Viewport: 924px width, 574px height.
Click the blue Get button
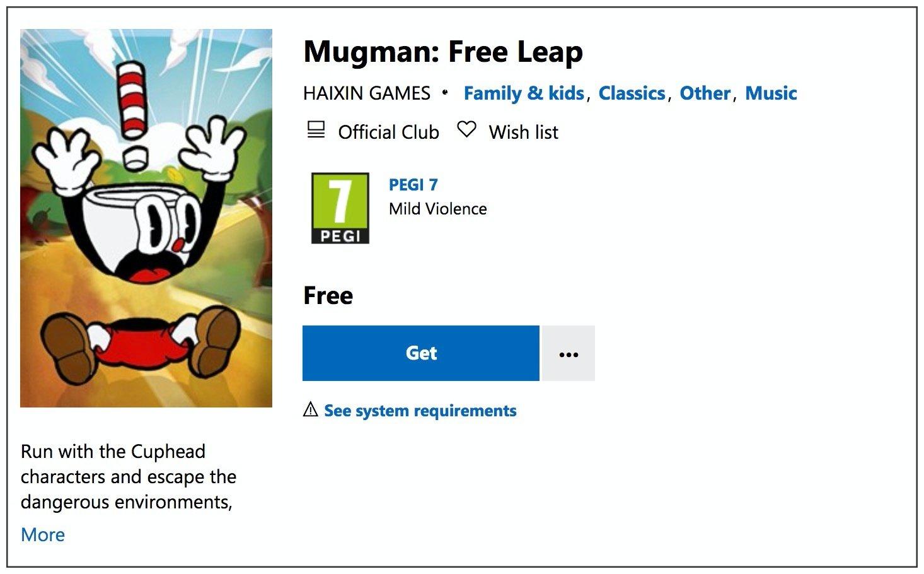click(x=421, y=353)
